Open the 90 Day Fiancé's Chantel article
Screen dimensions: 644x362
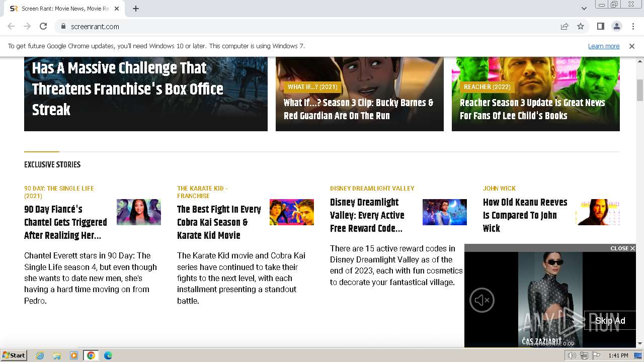66,222
